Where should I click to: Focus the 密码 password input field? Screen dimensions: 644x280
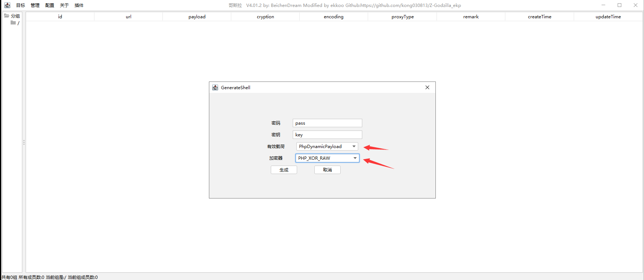327,123
